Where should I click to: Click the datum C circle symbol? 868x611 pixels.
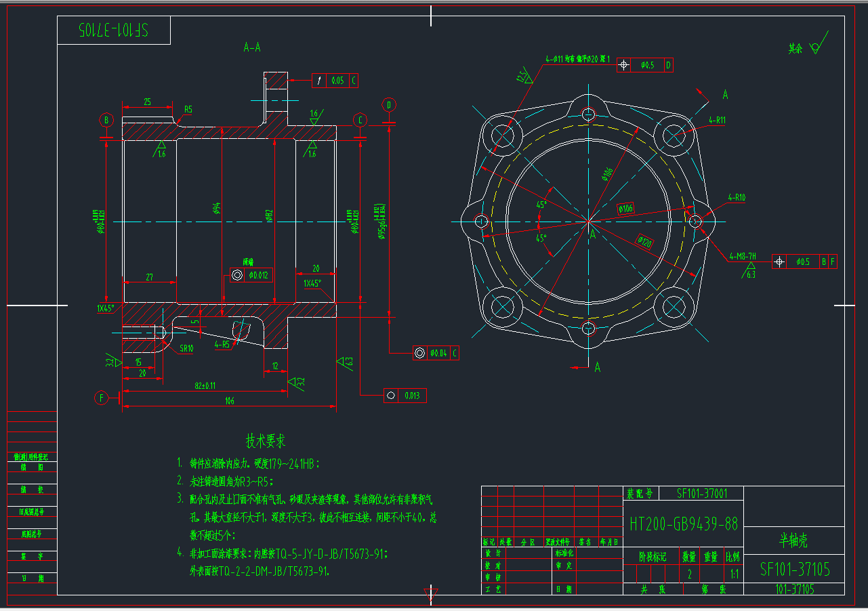360,121
